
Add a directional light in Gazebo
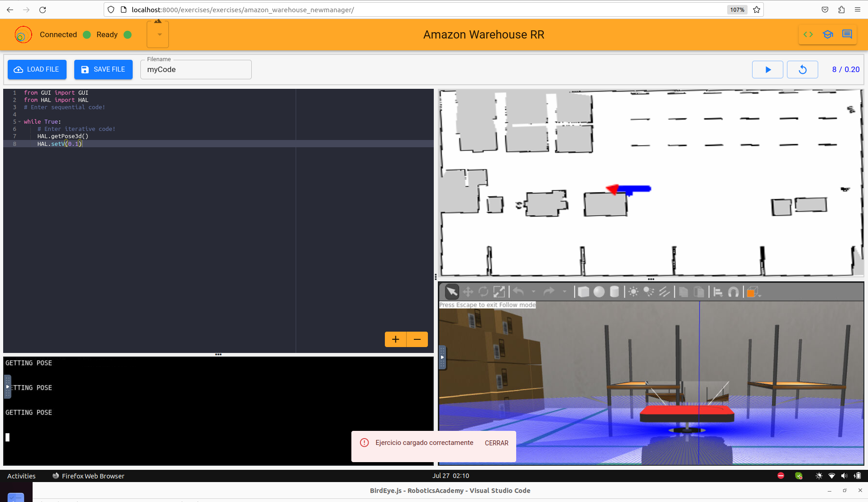point(664,292)
